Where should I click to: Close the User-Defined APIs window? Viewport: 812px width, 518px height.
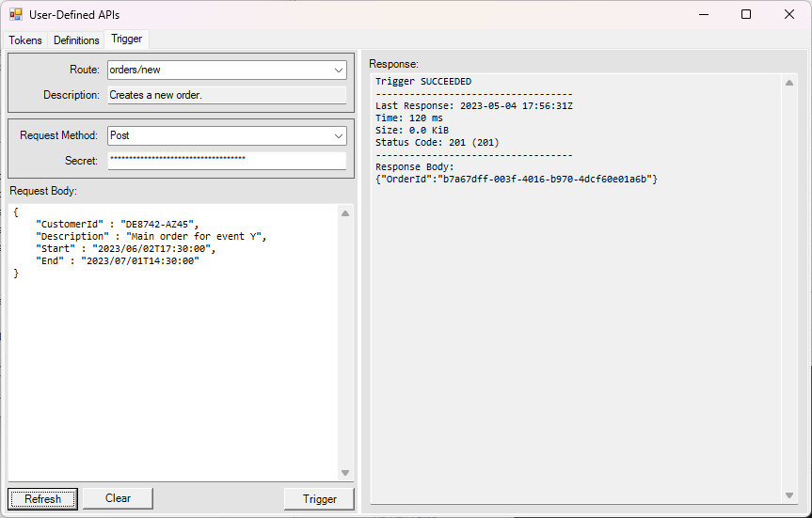(789, 14)
